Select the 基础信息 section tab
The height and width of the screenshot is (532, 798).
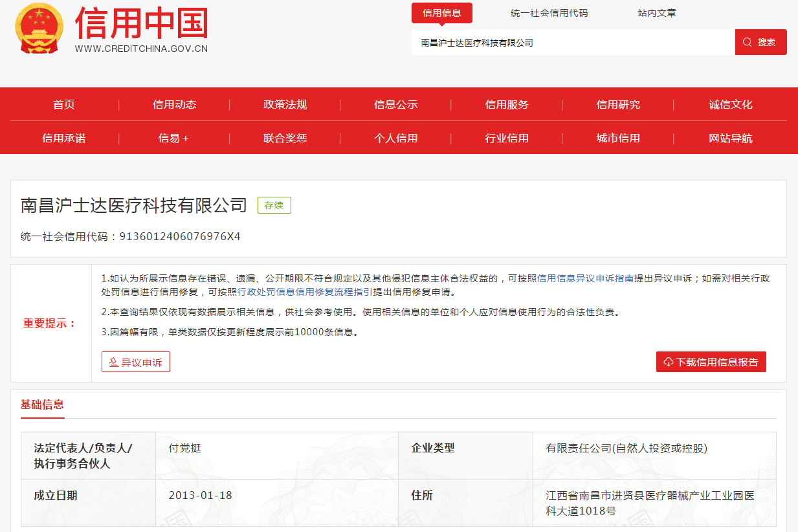point(42,405)
